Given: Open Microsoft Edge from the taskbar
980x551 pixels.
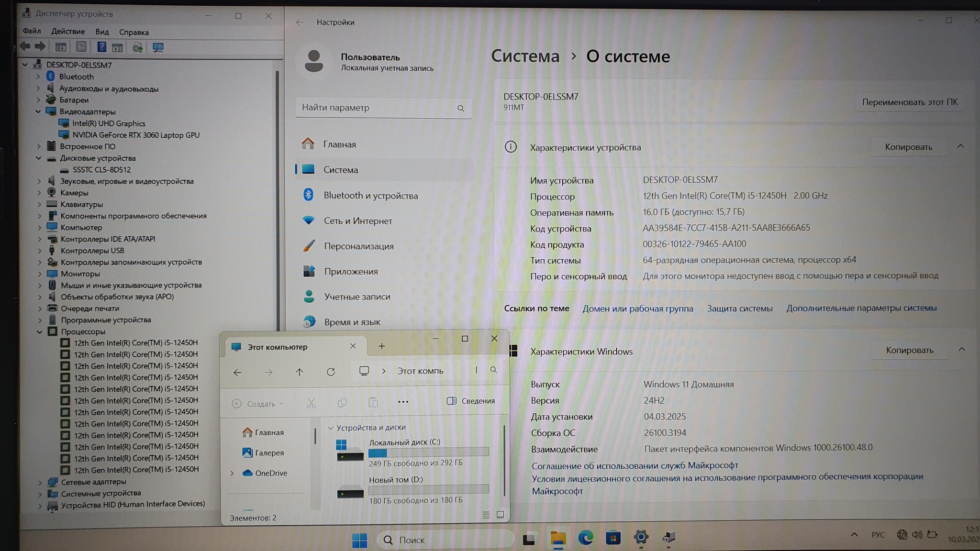Looking at the screenshot, I should click(x=585, y=538).
